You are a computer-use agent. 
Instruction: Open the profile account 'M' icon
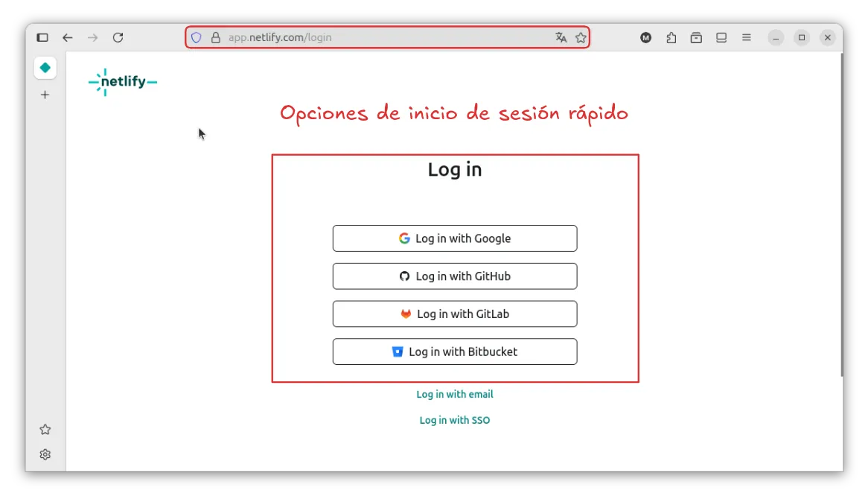point(646,37)
